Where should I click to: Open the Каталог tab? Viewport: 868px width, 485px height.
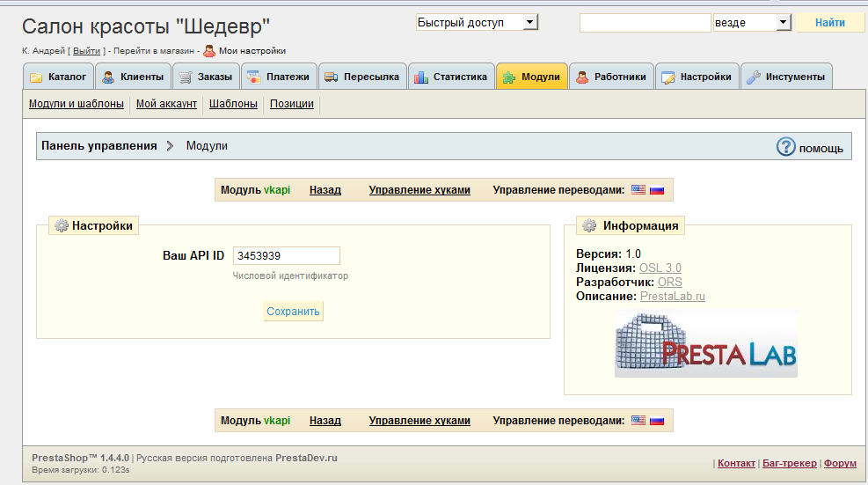tap(59, 77)
